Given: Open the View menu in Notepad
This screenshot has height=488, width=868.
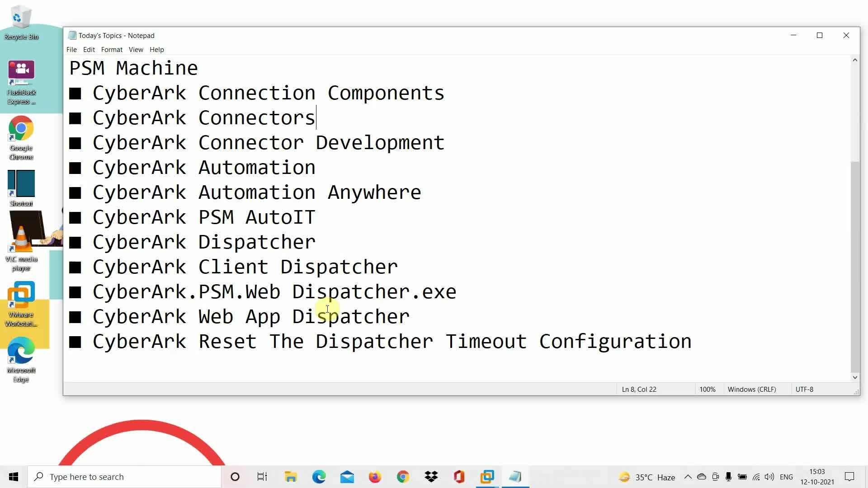Looking at the screenshot, I should click(x=136, y=50).
